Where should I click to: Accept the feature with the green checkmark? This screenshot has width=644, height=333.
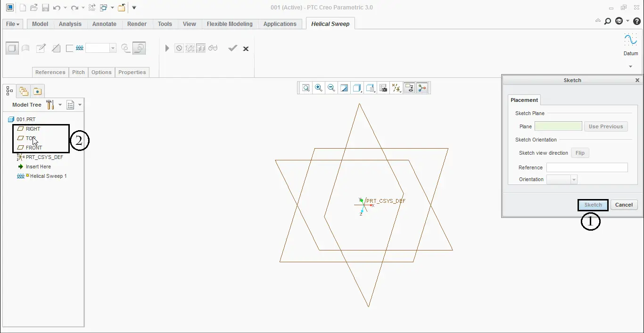point(232,48)
